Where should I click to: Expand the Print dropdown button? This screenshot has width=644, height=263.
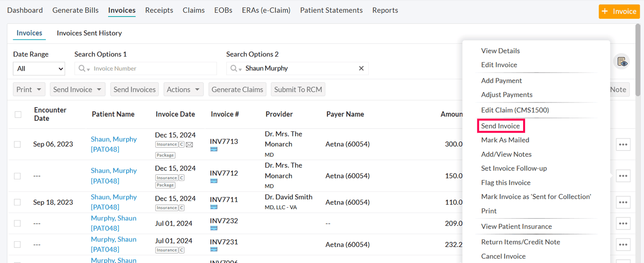[29, 89]
